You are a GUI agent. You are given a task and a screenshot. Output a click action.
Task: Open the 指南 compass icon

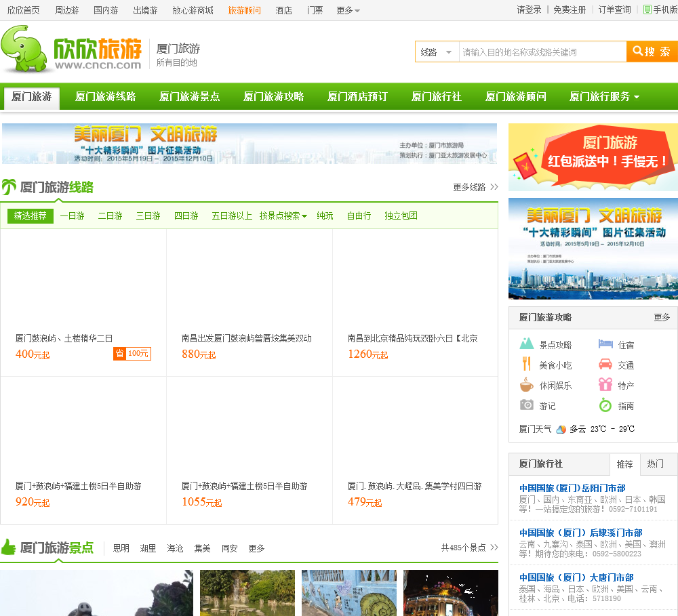pyautogui.click(x=605, y=405)
